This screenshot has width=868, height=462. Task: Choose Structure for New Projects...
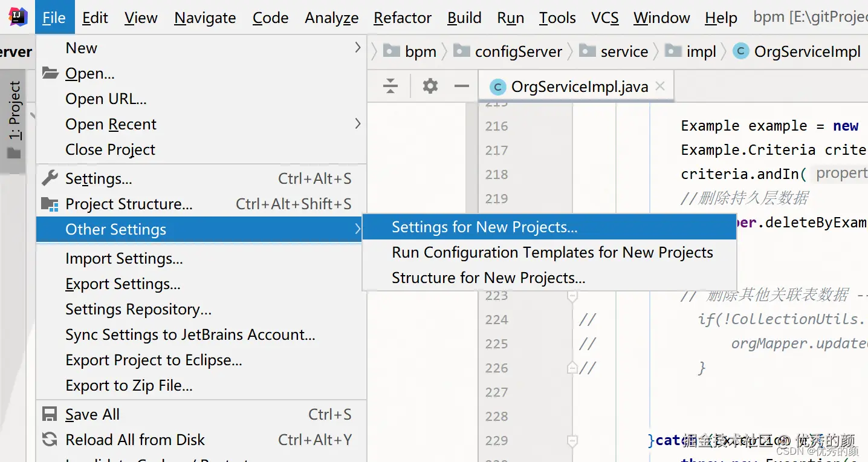[x=488, y=278]
